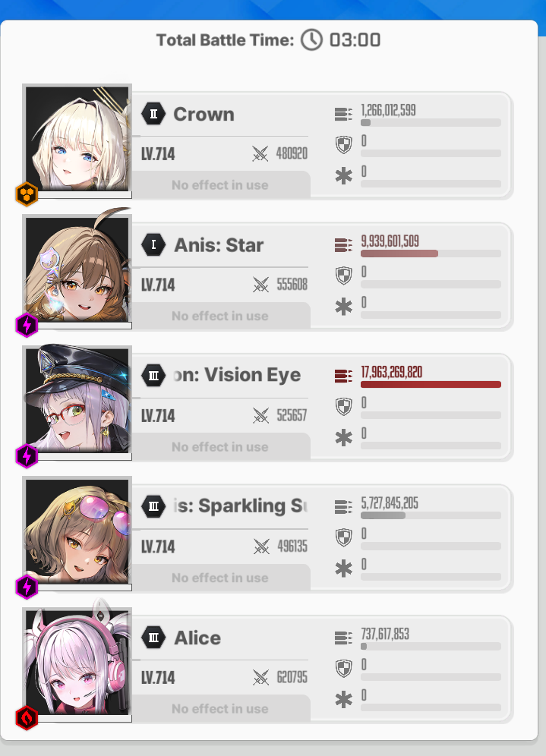Open Alice's character portrait with pink headphones

[x=77, y=663]
